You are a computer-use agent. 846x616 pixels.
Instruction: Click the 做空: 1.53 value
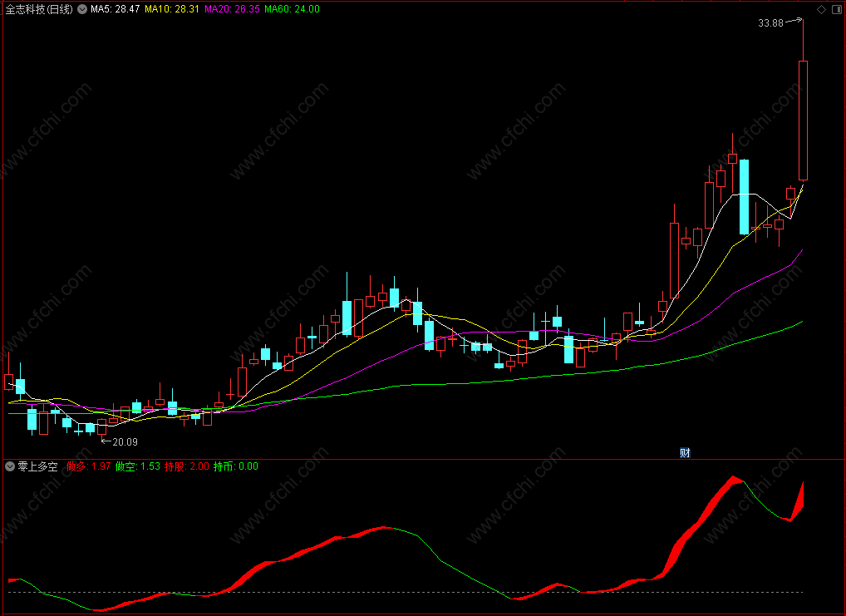tap(138, 466)
